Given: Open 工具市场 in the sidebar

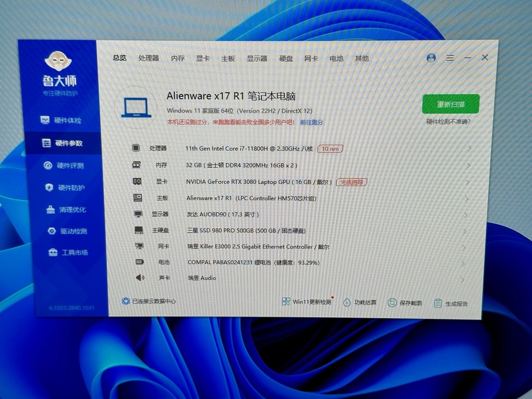Looking at the screenshot, I should click(x=68, y=253).
